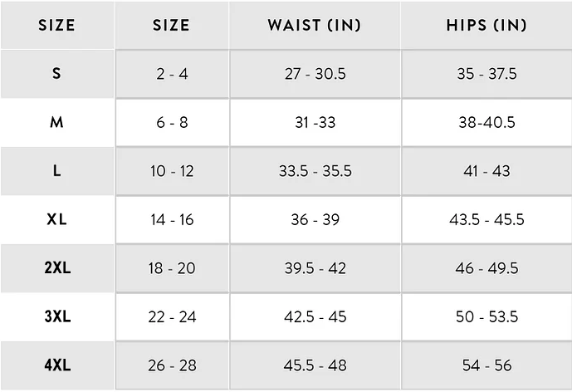
Task: Click the second SIZE column header
Action: coord(172,25)
